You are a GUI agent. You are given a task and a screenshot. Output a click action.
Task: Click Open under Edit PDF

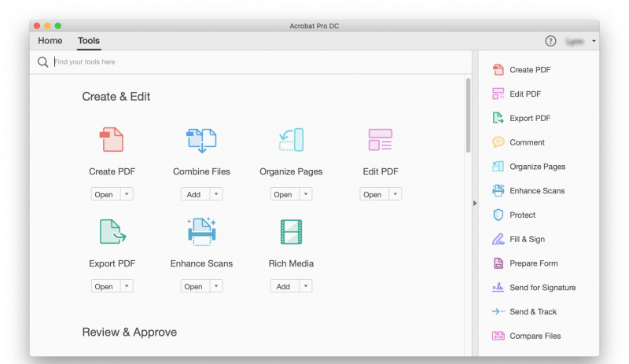374,194
